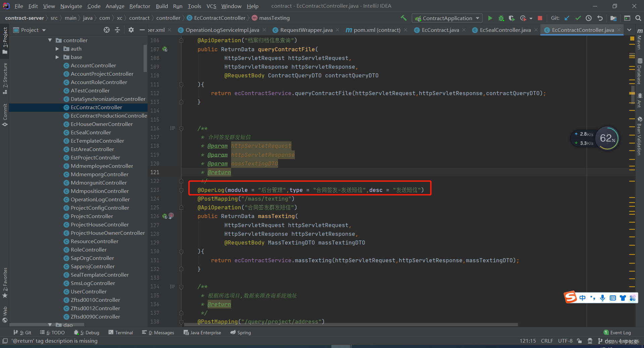Click the 121:15 cursor position indicator
The image size is (644, 348).
[528, 341]
